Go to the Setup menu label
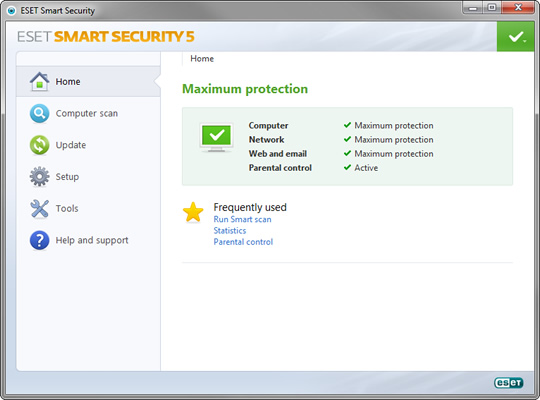The height and width of the screenshot is (400, 540). point(67,177)
